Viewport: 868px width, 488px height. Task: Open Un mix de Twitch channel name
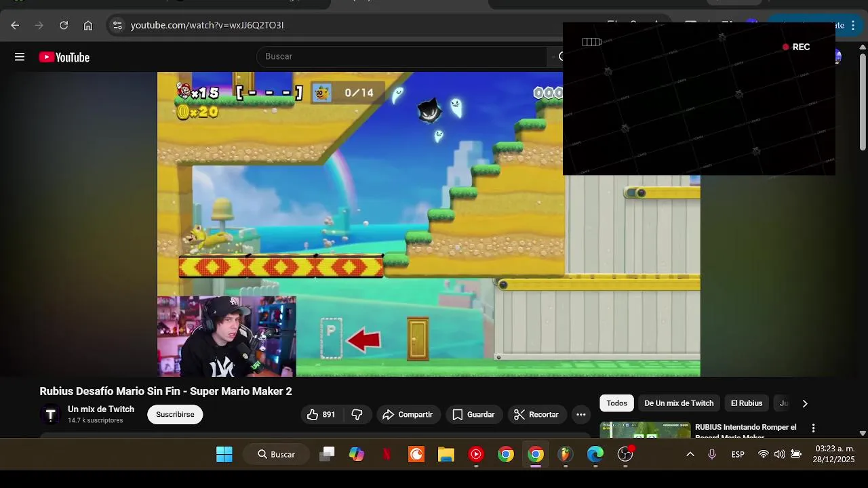pyautogui.click(x=101, y=409)
